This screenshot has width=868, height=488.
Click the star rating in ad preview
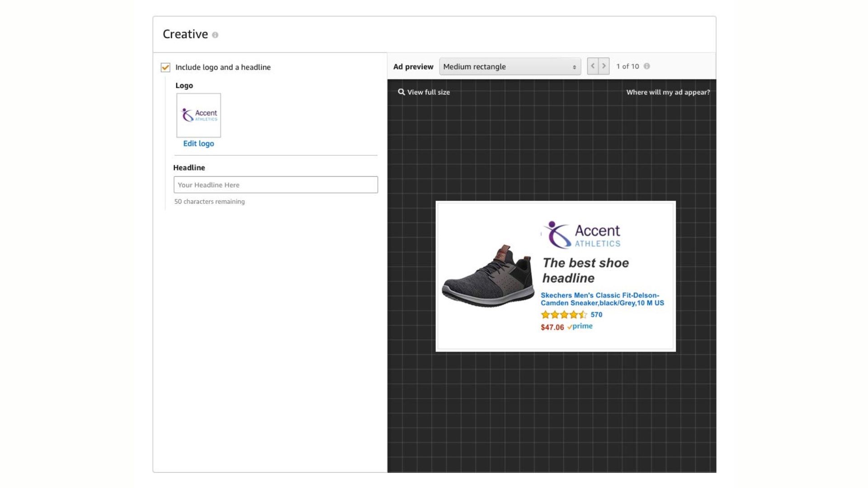(564, 314)
